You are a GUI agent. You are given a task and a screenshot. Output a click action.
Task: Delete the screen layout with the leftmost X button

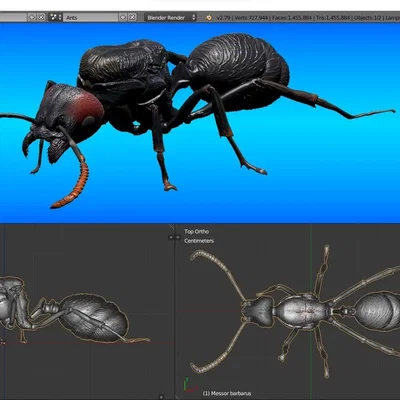(x=41, y=17)
